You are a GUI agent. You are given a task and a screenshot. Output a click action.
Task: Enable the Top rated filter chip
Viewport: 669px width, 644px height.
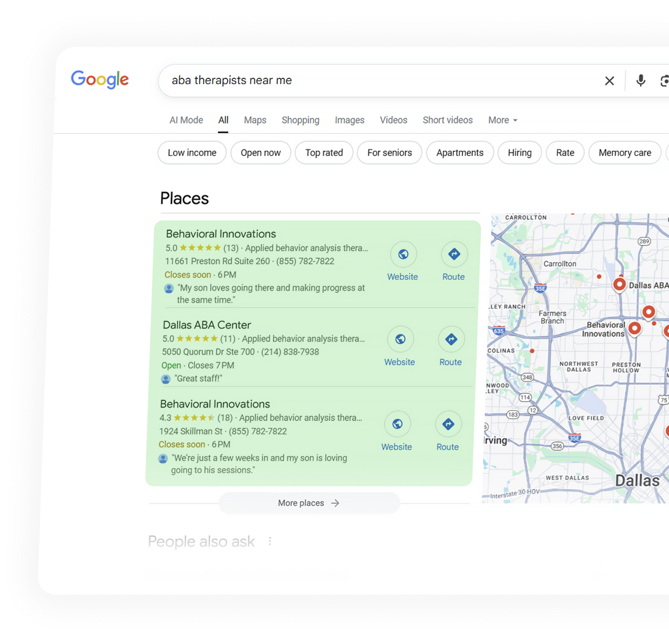pyautogui.click(x=324, y=153)
